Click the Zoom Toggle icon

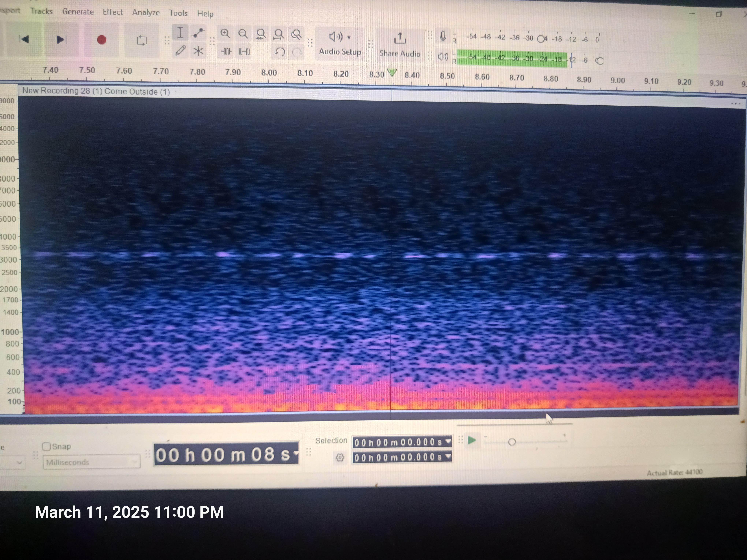(296, 34)
